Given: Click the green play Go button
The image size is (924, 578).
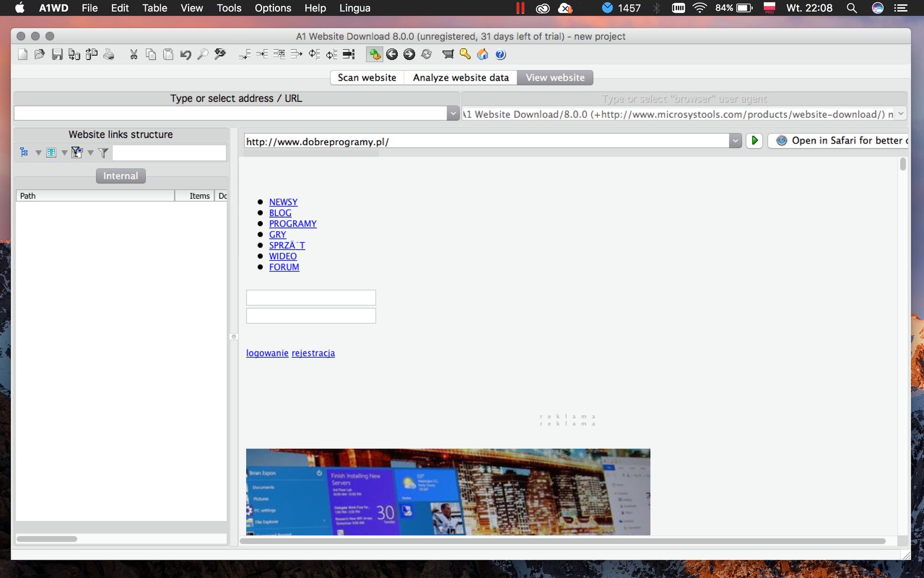Looking at the screenshot, I should click(754, 140).
